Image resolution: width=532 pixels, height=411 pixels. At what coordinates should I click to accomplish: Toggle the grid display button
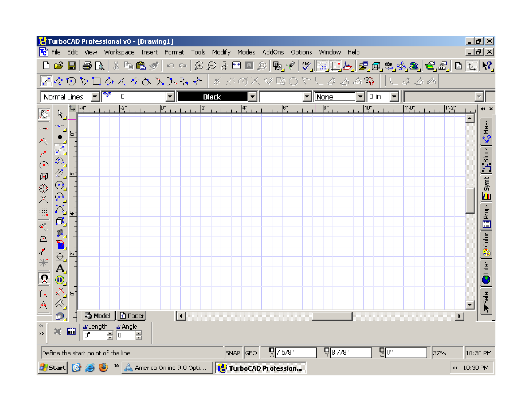pyautogui.click(x=323, y=66)
